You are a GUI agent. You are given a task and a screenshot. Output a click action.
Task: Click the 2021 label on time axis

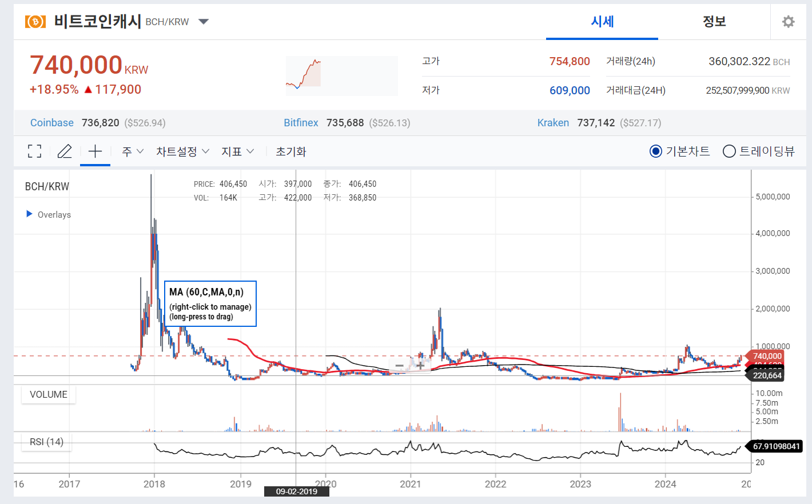click(x=411, y=484)
